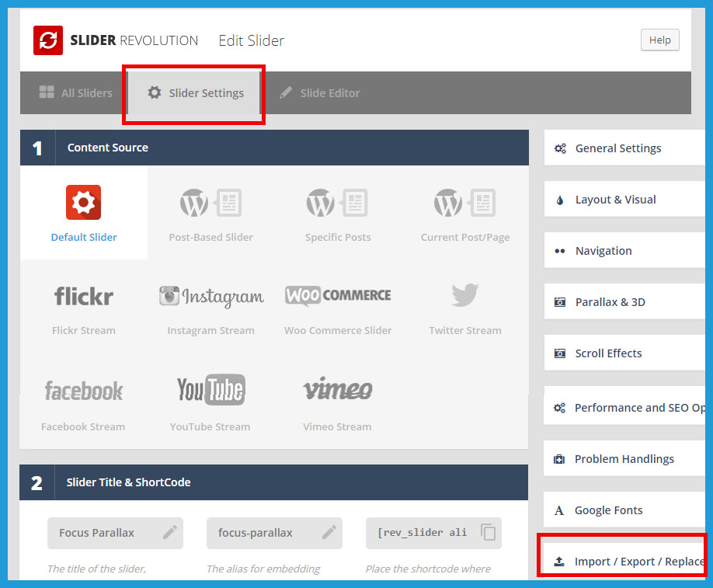
Task: Click the Specific Posts label
Action: click(x=338, y=238)
